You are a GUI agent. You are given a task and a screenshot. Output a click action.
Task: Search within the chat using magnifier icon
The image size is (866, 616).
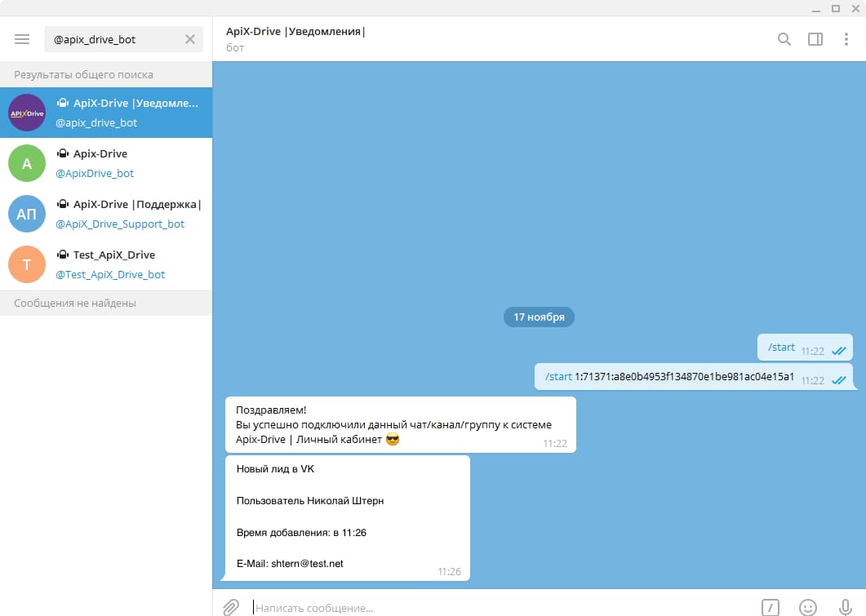click(784, 39)
